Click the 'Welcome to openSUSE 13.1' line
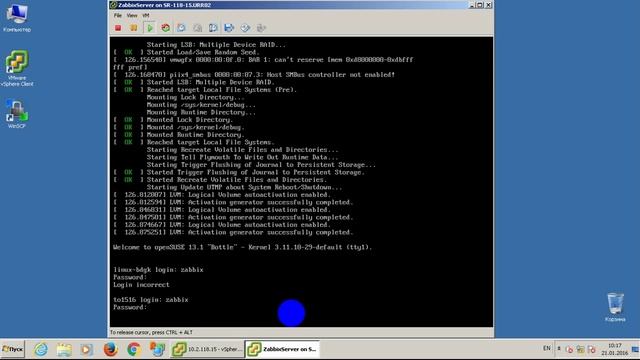640x360 pixels. tap(242, 247)
